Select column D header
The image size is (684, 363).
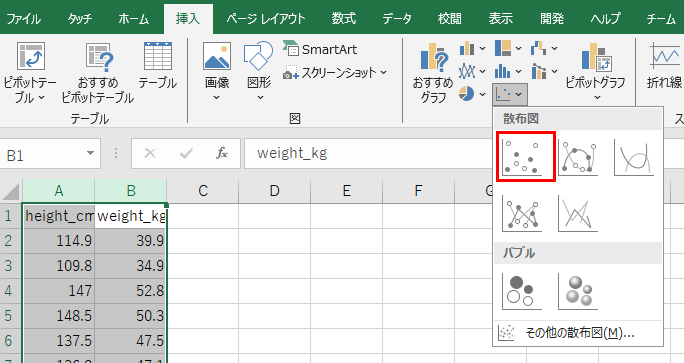274,191
